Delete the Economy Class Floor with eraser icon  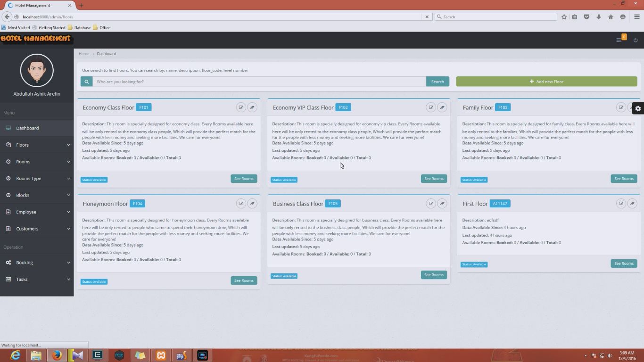252,107
